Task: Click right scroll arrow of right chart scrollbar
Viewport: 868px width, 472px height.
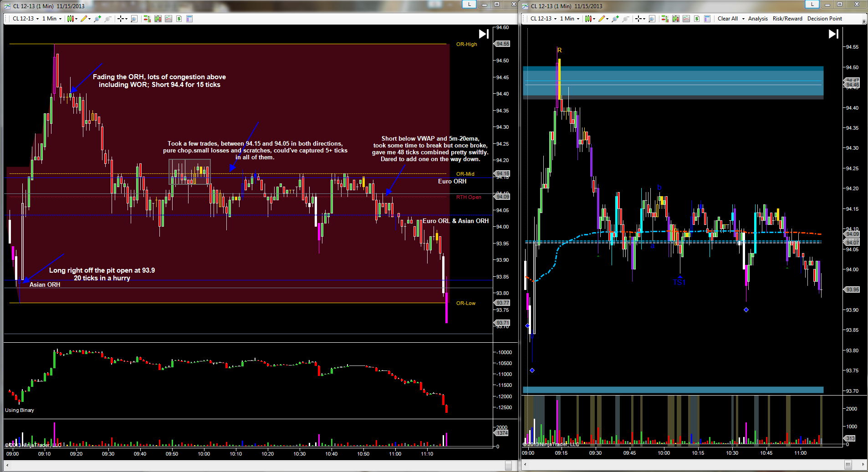Action: click(863, 465)
